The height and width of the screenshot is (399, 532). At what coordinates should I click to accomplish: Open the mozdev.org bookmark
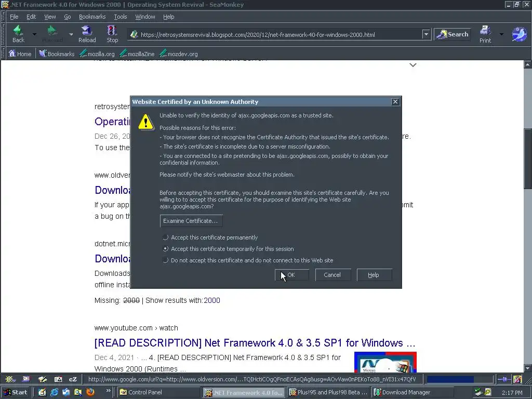click(179, 54)
